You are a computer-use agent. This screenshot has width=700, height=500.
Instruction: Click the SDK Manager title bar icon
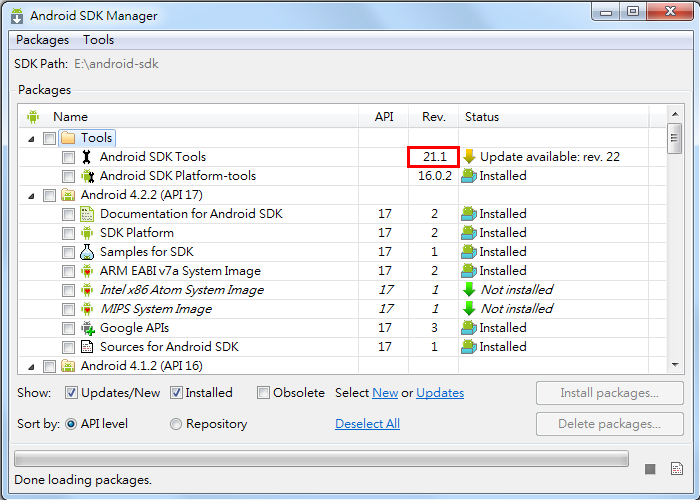17,16
